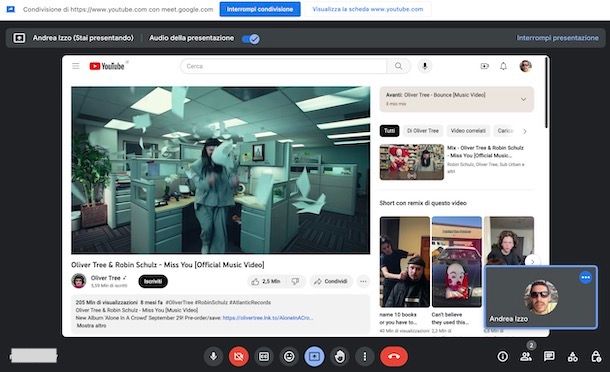This screenshot has width=610, height=372.
Task: Open YouTube hamburger menu
Action: coord(76,66)
